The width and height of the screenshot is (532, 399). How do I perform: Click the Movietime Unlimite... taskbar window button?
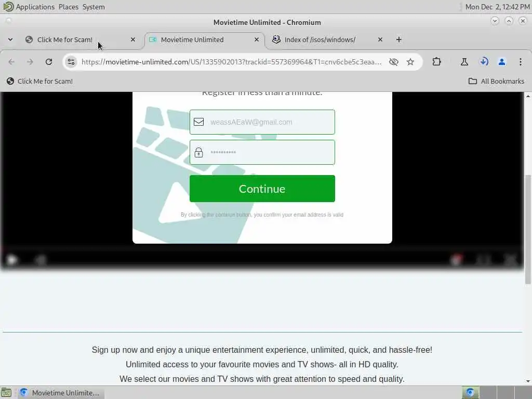pos(60,393)
